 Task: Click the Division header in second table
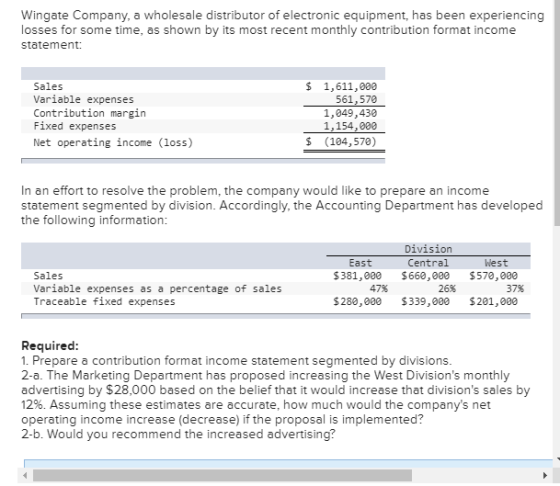click(428, 249)
